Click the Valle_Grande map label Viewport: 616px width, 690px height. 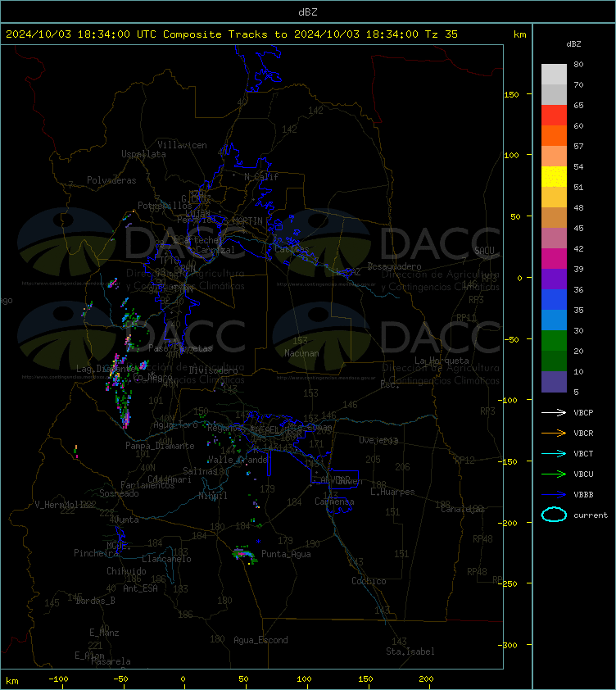point(238,460)
